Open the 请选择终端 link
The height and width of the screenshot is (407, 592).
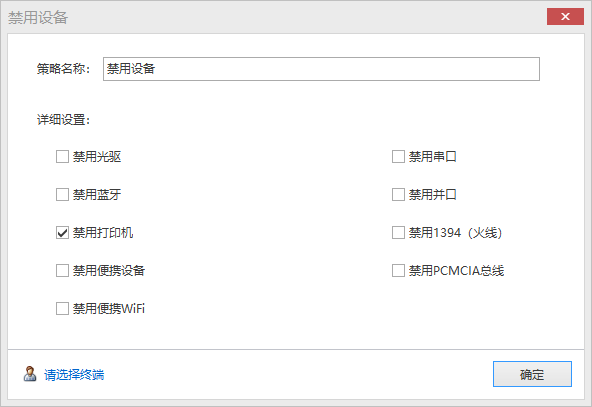tap(74, 375)
